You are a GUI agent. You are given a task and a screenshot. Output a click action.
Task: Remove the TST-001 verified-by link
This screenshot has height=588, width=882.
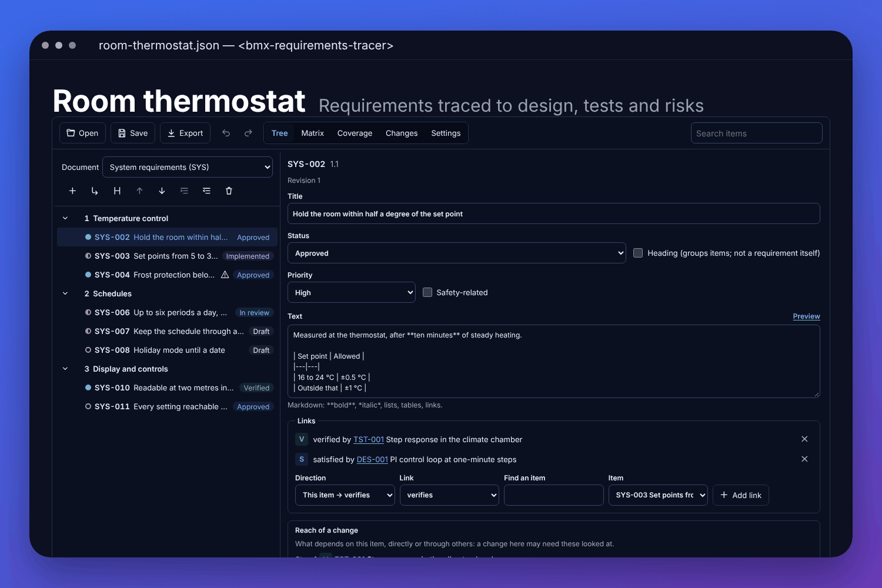pos(804,439)
